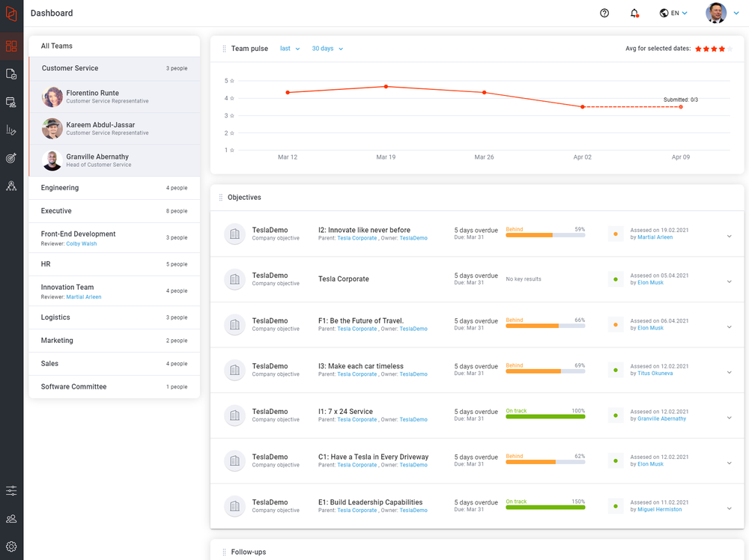The image size is (749, 560).
Task: Click the chart with pencil sidebar icon
Action: (x=11, y=130)
